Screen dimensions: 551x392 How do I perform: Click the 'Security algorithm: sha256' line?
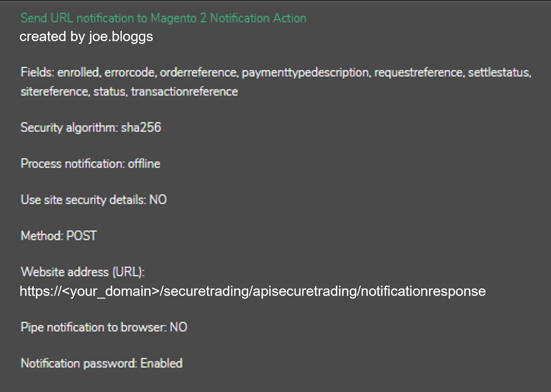91,128
